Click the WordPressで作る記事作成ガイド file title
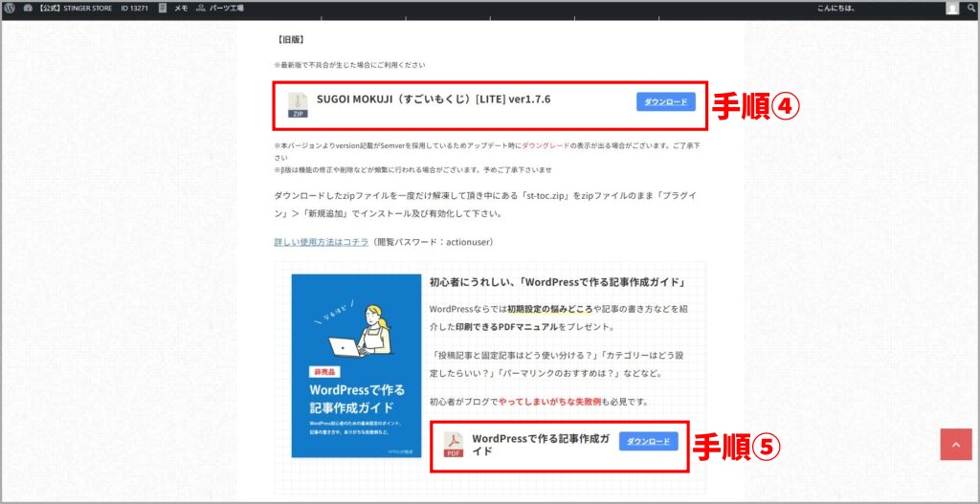Image resolution: width=980 pixels, height=504 pixels. pos(541,444)
